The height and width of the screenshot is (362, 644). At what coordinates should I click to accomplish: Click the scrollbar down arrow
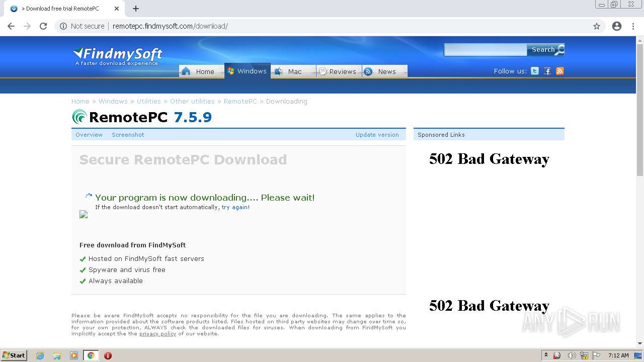(x=640, y=344)
